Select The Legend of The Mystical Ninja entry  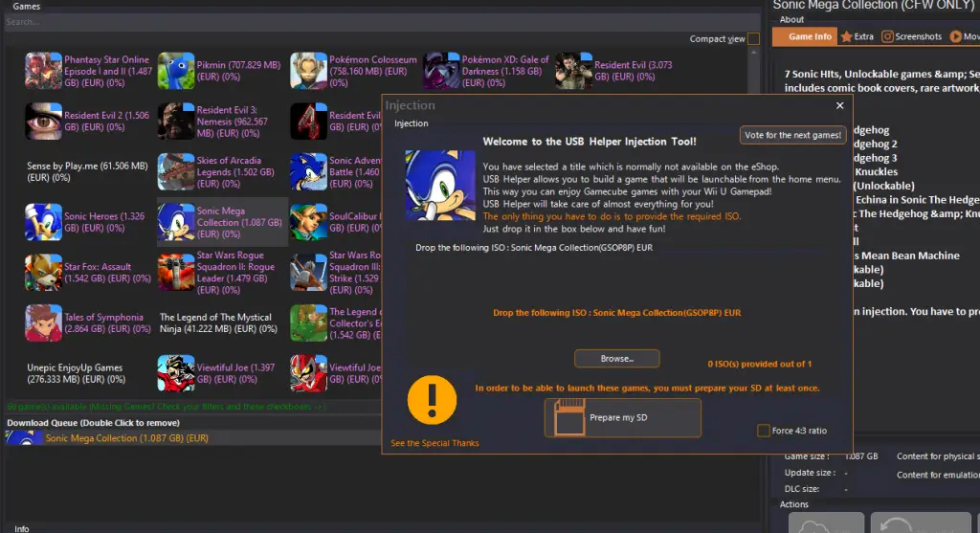(218, 323)
